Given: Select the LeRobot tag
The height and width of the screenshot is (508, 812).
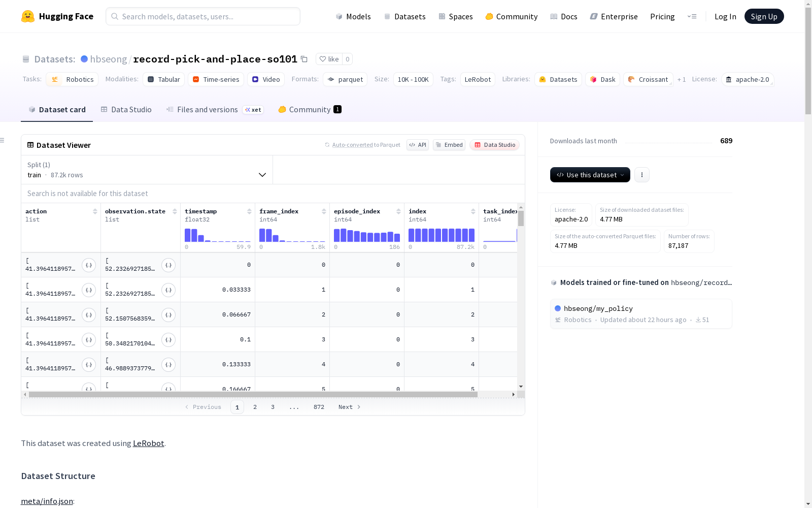Looking at the screenshot, I should pos(478,79).
